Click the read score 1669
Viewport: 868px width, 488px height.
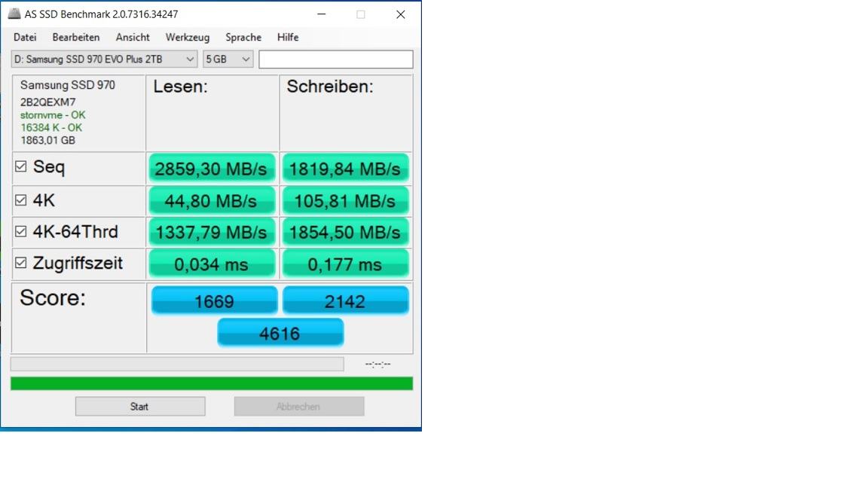(x=214, y=300)
